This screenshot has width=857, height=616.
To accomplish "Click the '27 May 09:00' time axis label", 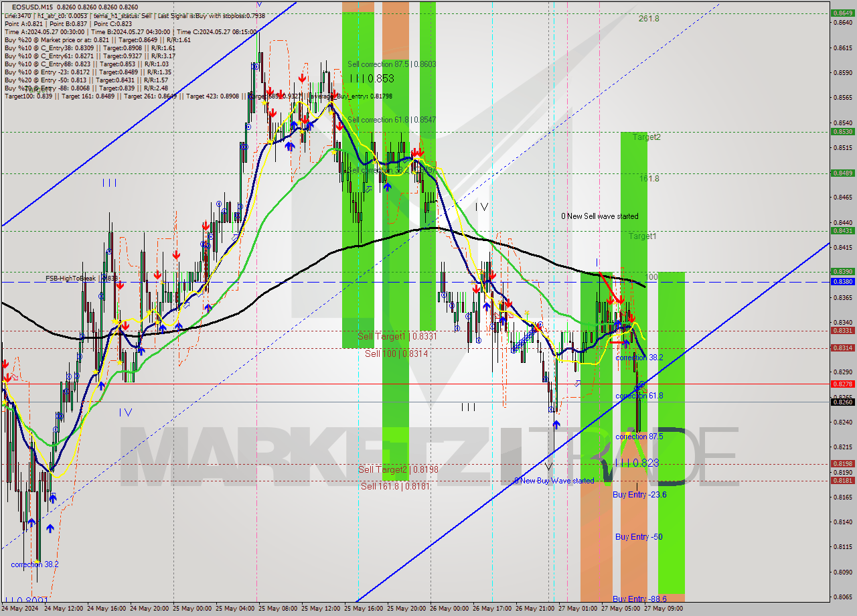I will coord(664,609).
